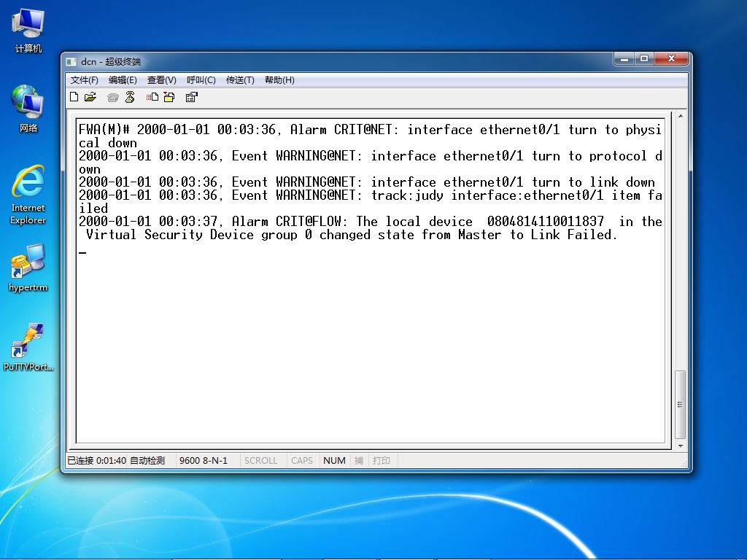Click the SCROLL indicator in status bar
The image size is (747, 560).
pos(260,461)
